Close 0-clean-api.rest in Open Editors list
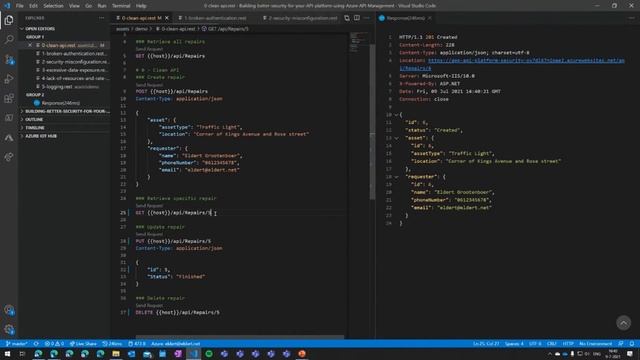This screenshot has width=640, height=360. point(30,45)
